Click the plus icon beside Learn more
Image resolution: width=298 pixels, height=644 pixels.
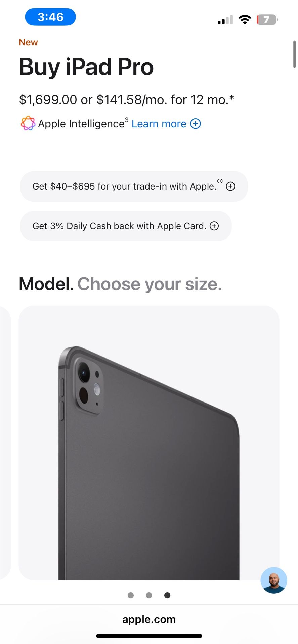tap(196, 124)
